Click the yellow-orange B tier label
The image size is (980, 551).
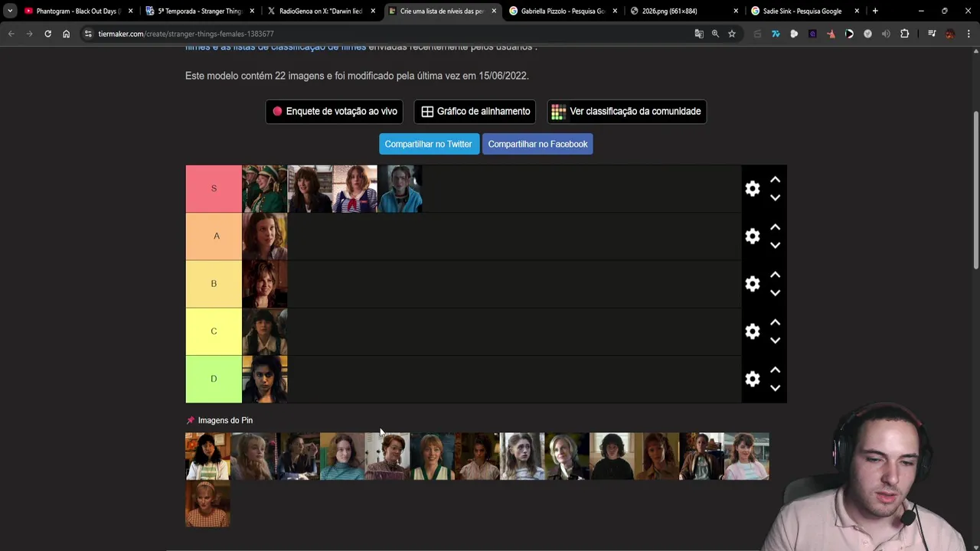[214, 283]
